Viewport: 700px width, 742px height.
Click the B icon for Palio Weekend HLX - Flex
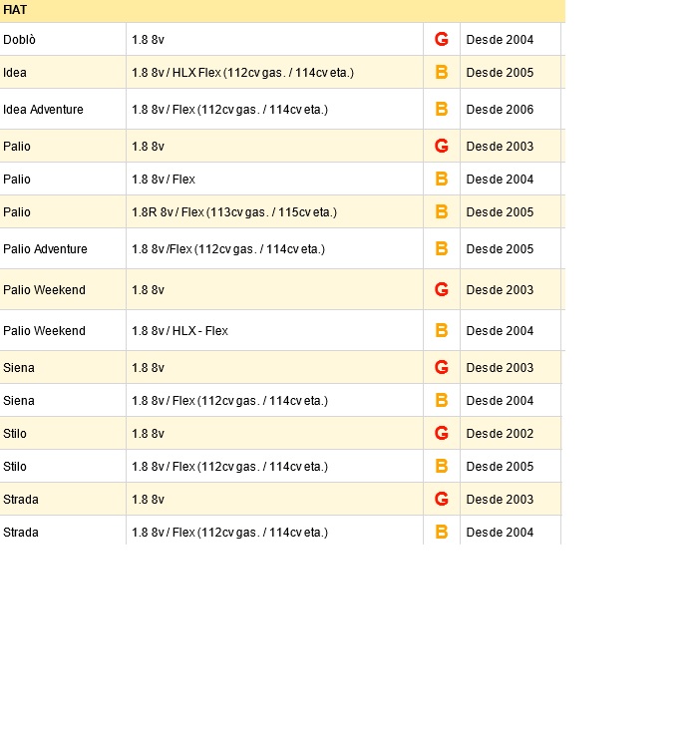click(442, 331)
